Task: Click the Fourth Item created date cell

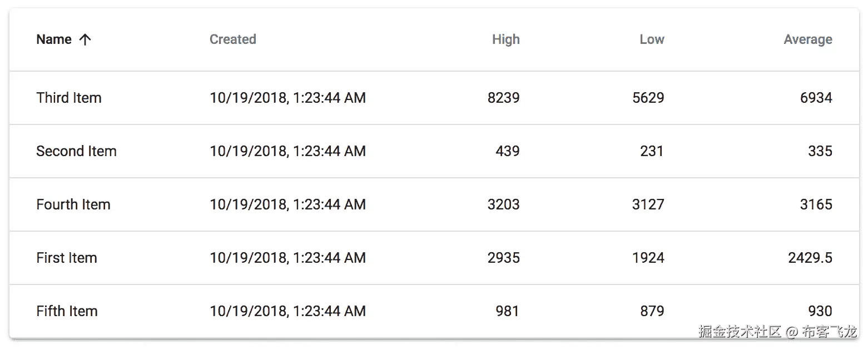Action: pos(287,204)
